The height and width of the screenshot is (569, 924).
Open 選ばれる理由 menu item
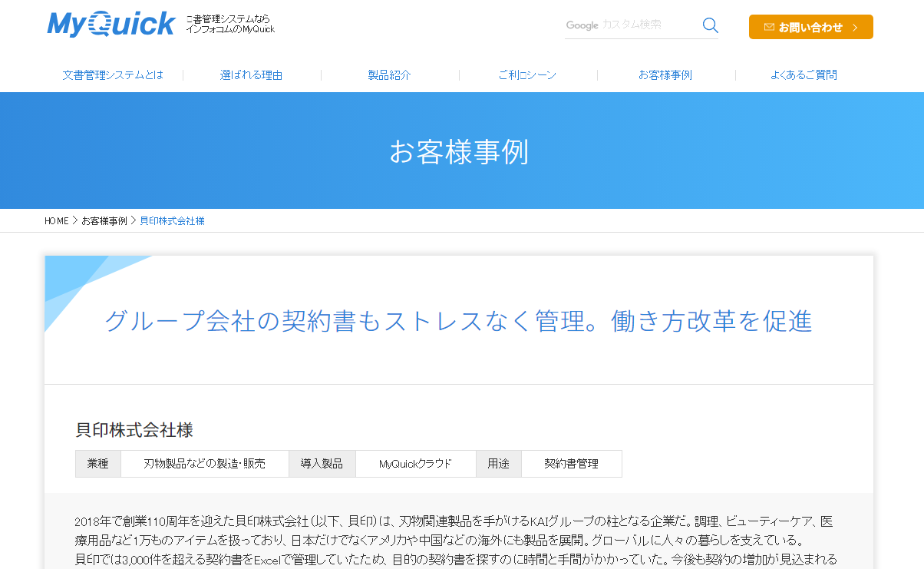click(x=252, y=75)
